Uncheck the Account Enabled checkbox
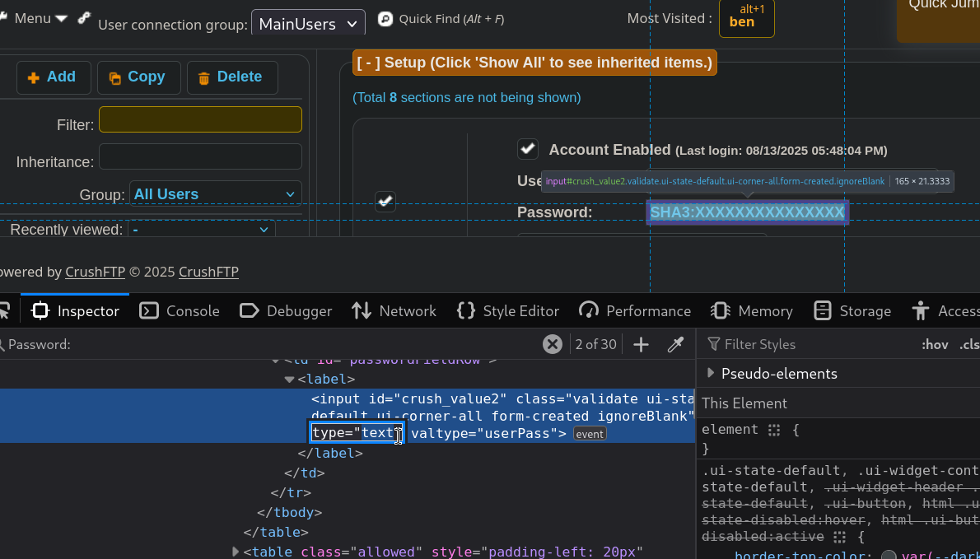Screen dimensions: 980x559 [528, 149]
